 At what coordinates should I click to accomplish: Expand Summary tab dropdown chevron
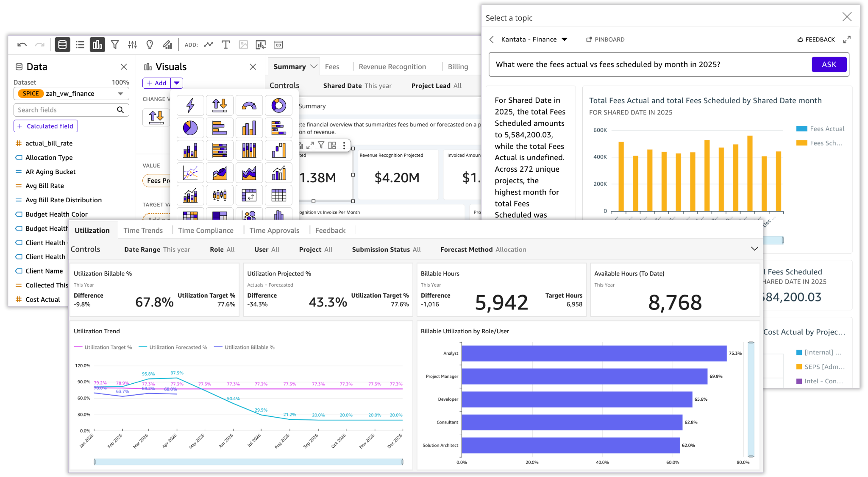pos(314,67)
